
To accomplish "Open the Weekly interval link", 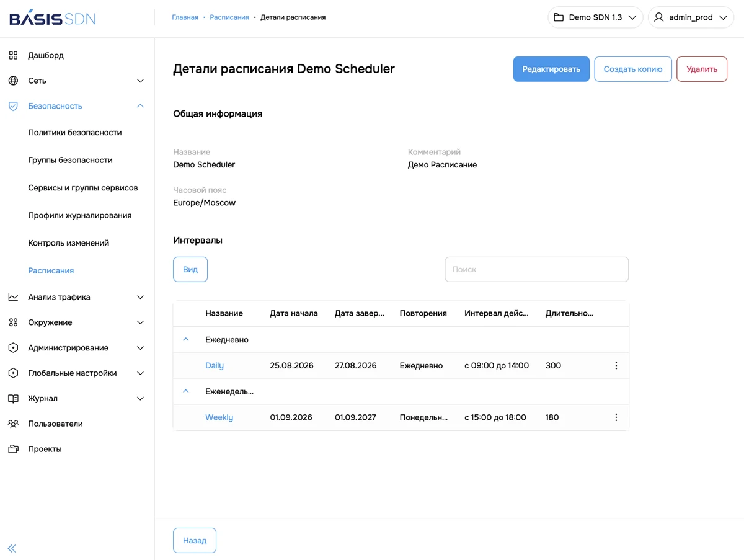I will (x=219, y=417).
